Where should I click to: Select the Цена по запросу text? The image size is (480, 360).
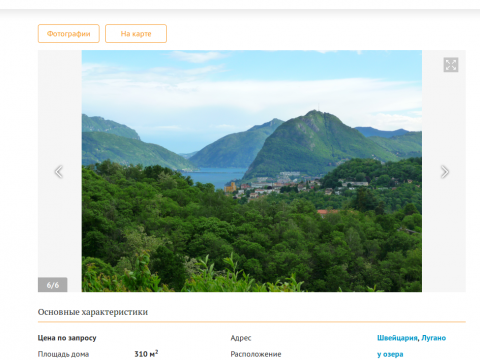click(x=67, y=338)
